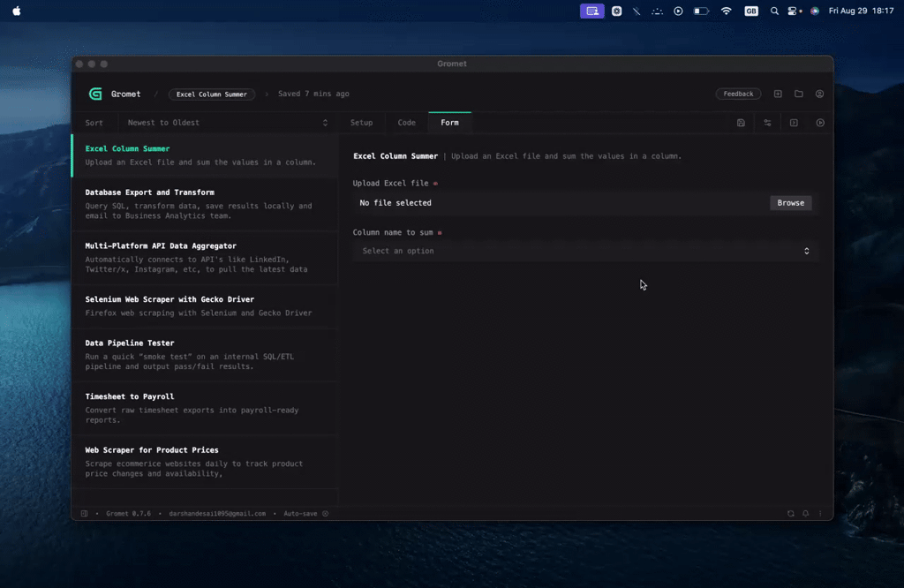The width and height of the screenshot is (904, 588).
Task: Click the new script plus icon
Action: (778, 94)
